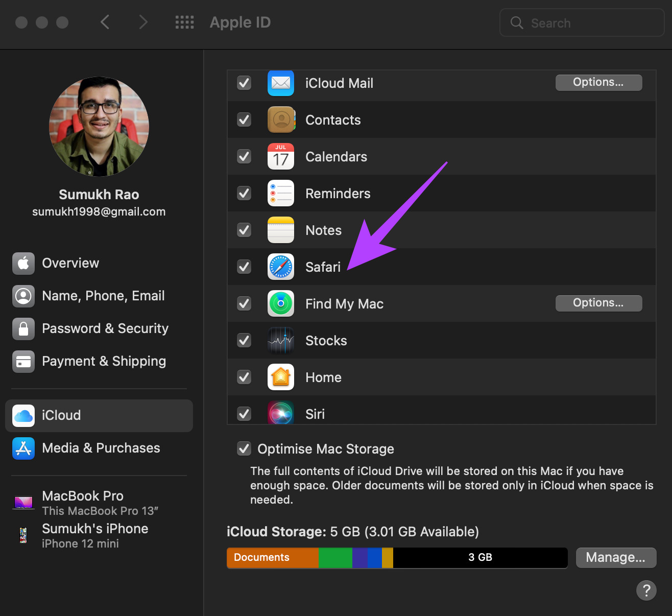Image resolution: width=672 pixels, height=616 pixels.
Task: Click the Search input field
Action: pos(582,22)
